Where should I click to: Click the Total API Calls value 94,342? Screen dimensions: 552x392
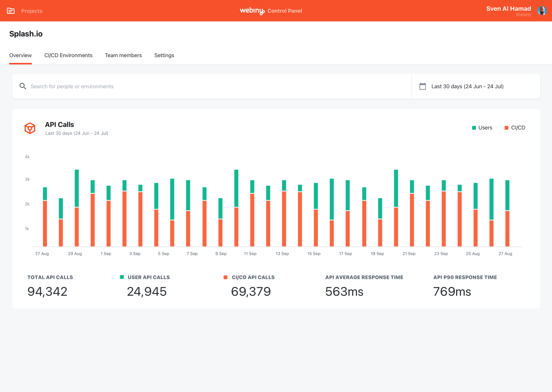coord(47,292)
